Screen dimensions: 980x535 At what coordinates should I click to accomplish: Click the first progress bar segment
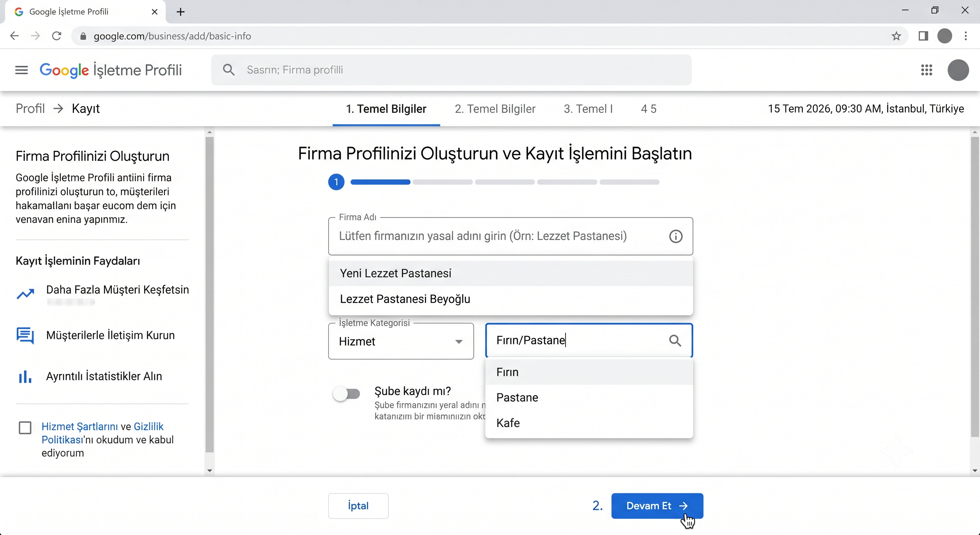(x=380, y=182)
